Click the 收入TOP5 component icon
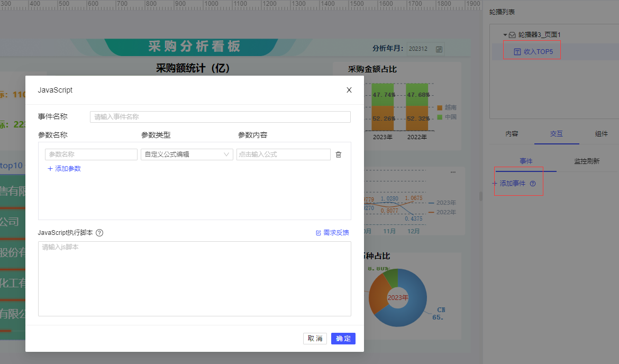Viewport: 619px width, 364px height. 517,52
